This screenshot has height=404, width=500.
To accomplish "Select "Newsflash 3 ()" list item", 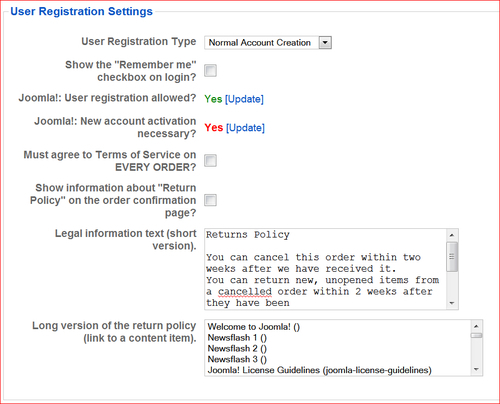I will tap(337, 359).
